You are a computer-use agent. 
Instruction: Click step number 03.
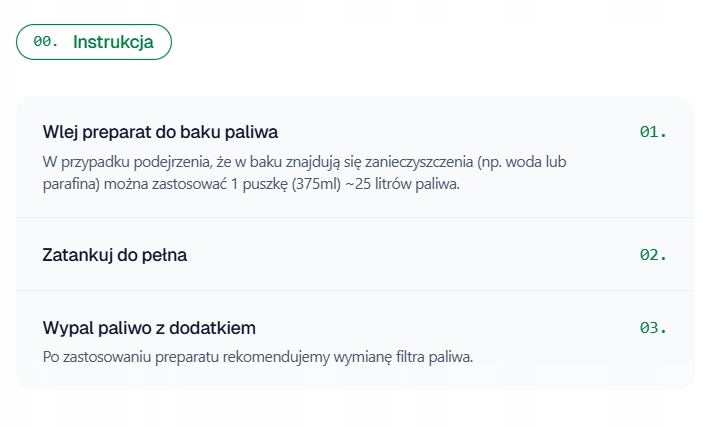(x=653, y=328)
